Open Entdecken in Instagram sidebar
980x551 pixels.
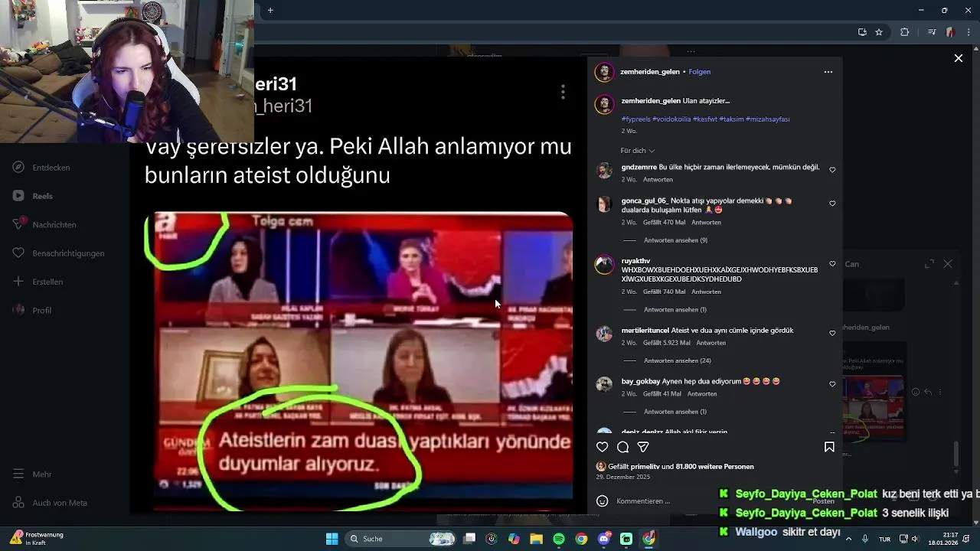tap(43, 168)
